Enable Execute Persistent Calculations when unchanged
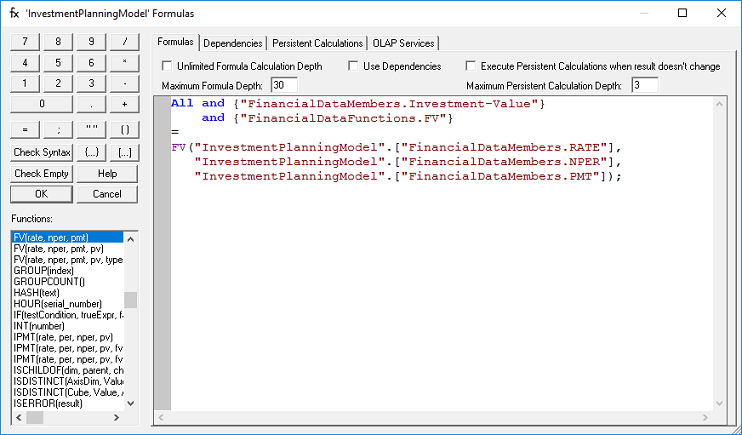 470,66
